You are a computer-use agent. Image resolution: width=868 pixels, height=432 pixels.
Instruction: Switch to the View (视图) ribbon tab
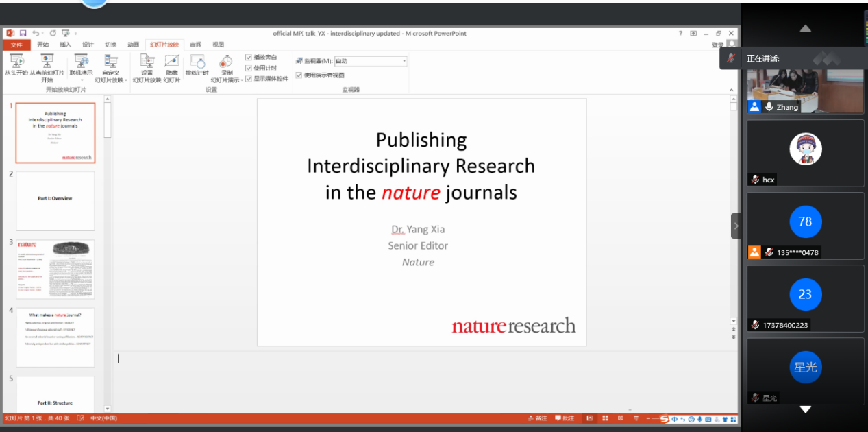(218, 45)
